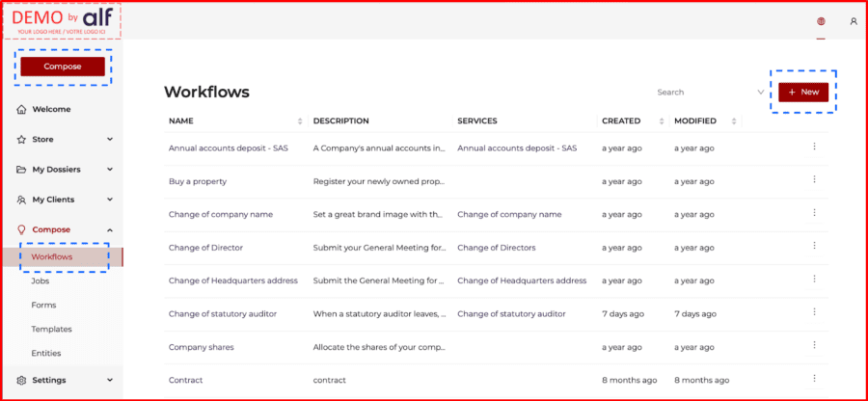Open the Entities submenu item
868x401 pixels.
[x=46, y=353]
